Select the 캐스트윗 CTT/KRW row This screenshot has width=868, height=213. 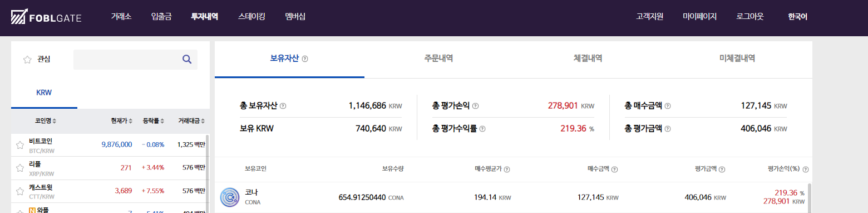(x=108, y=191)
